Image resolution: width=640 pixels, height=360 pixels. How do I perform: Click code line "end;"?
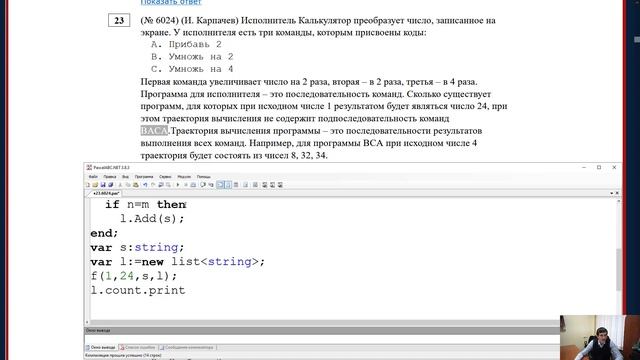pyautogui.click(x=104, y=233)
